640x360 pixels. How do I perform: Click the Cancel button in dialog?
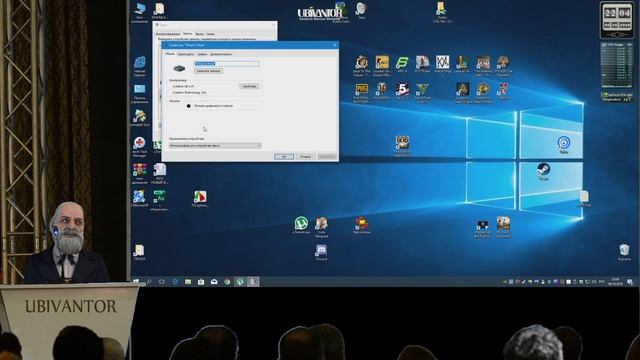coord(305,156)
